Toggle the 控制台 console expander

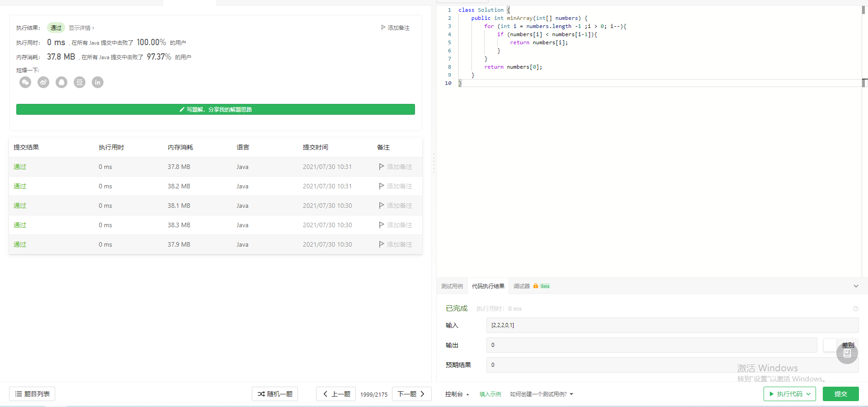click(x=457, y=394)
